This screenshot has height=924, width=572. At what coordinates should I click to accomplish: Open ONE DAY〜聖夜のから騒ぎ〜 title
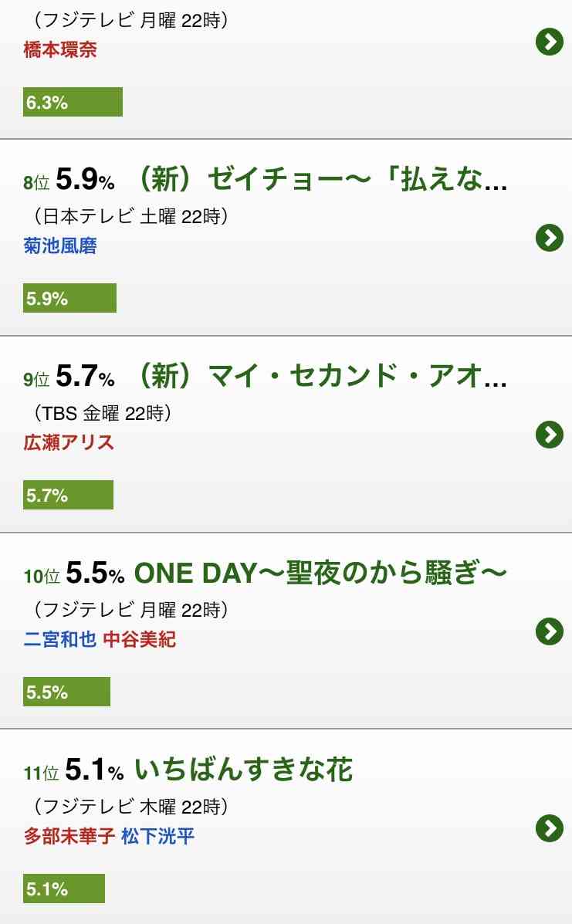320,573
